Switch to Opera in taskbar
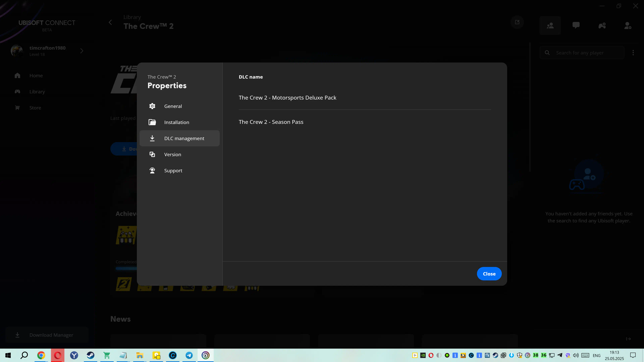This screenshot has height=362, width=644. [58, 355]
